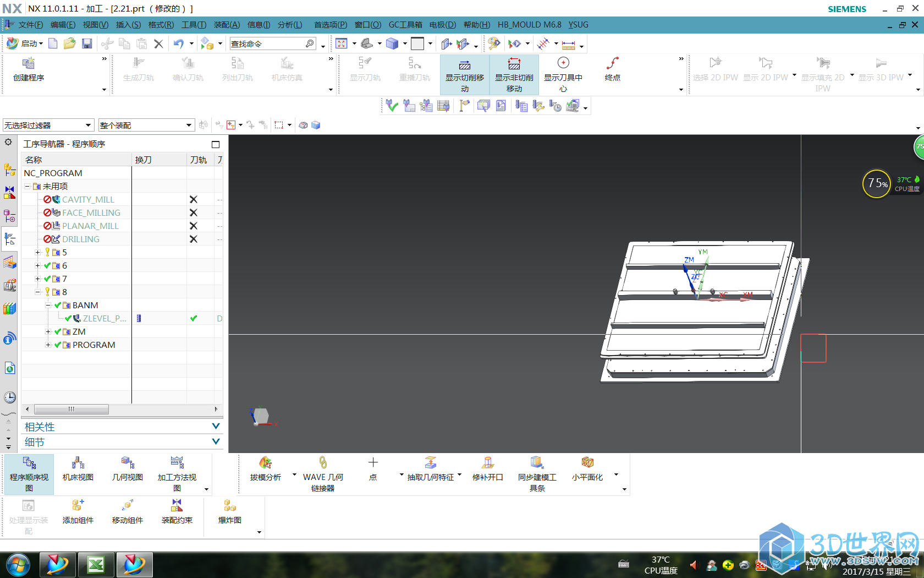Toggle the navigator panel maximize box
Viewport: 924px width, 578px height.
(x=216, y=144)
